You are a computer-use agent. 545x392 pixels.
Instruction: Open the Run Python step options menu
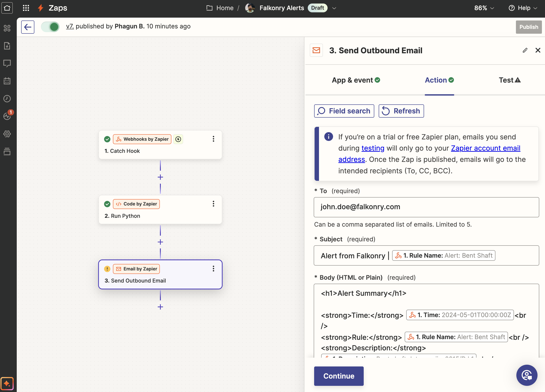213,204
